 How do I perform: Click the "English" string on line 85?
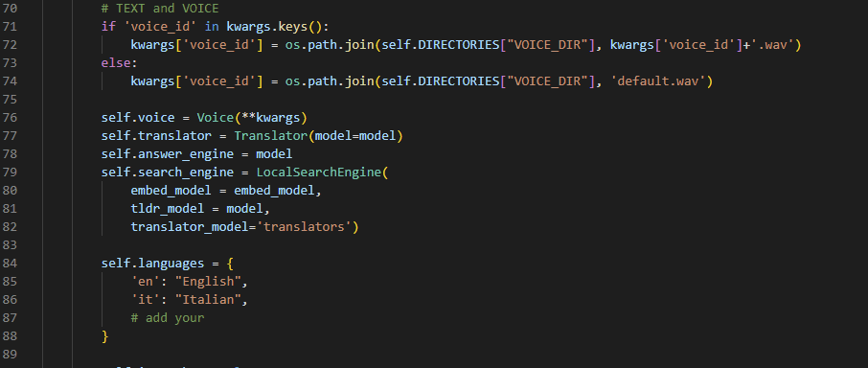coord(208,282)
